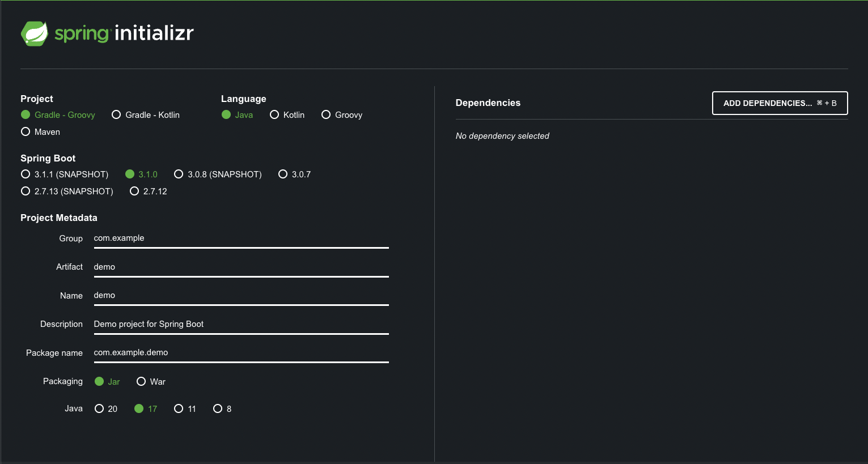Select Java version 8

tap(222, 409)
